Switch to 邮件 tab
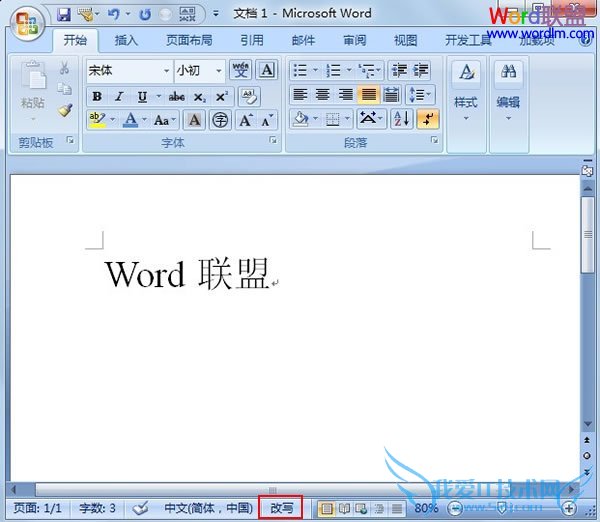This screenshot has width=600, height=522. click(303, 40)
